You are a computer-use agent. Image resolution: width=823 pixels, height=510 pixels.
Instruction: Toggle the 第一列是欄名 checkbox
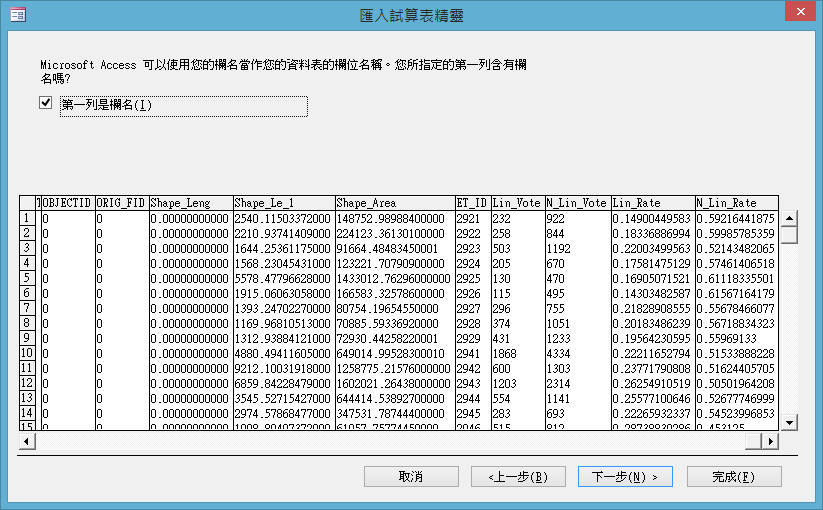click(44, 103)
